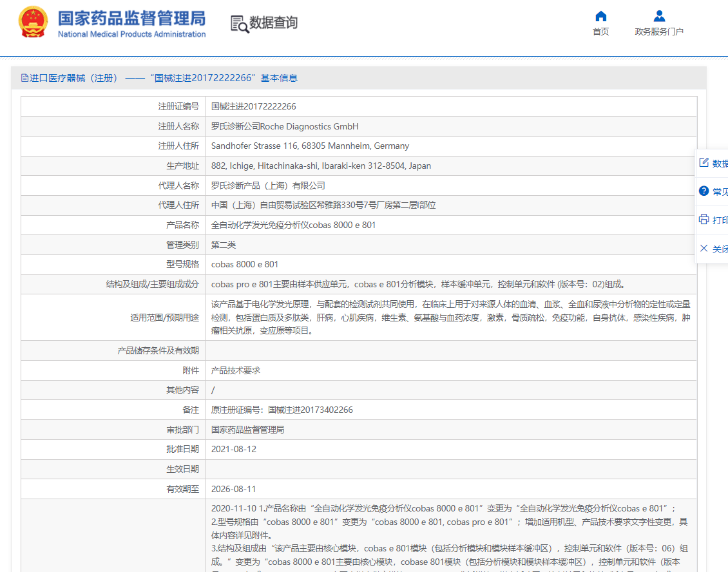
Task: Click the printer icon in side panel
Action: click(704, 219)
